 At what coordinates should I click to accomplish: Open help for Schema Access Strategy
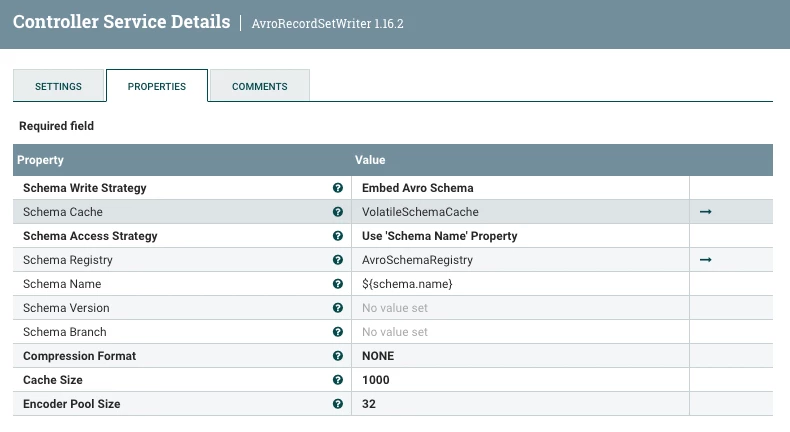(338, 236)
